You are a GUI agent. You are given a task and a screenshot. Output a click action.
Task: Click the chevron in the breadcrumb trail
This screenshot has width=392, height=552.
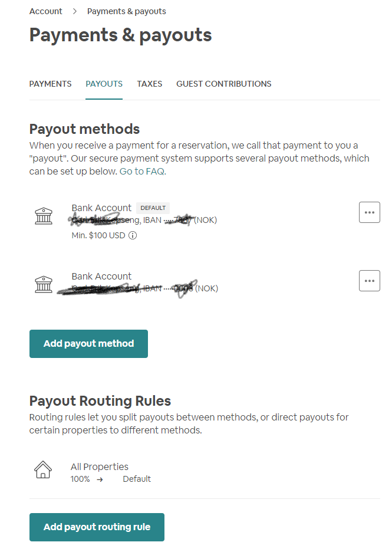click(74, 11)
